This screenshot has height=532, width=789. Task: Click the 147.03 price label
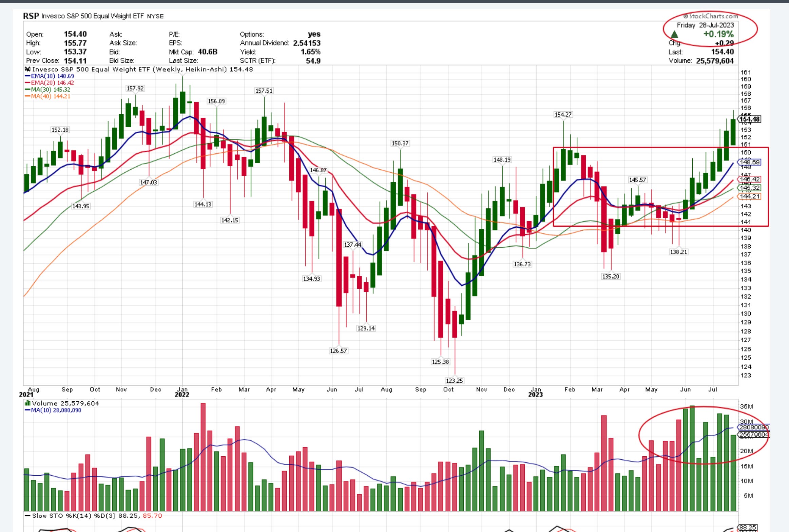point(149,182)
